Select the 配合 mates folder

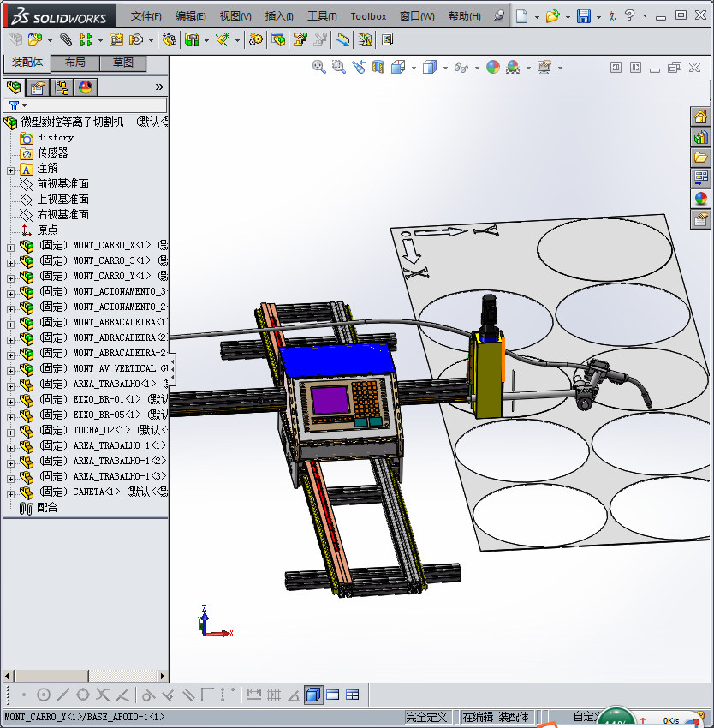tap(47, 508)
